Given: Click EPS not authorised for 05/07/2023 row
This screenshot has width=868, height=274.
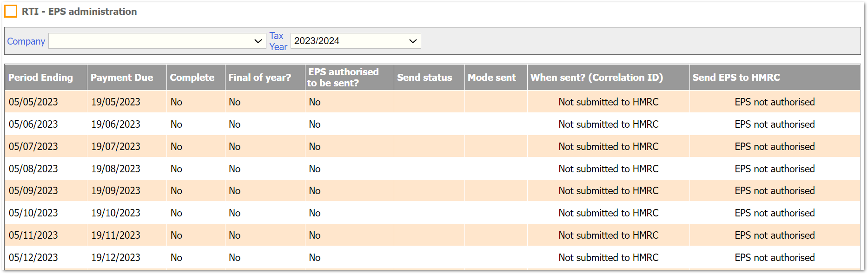Looking at the screenshot, I should click(x=775, y=147).
